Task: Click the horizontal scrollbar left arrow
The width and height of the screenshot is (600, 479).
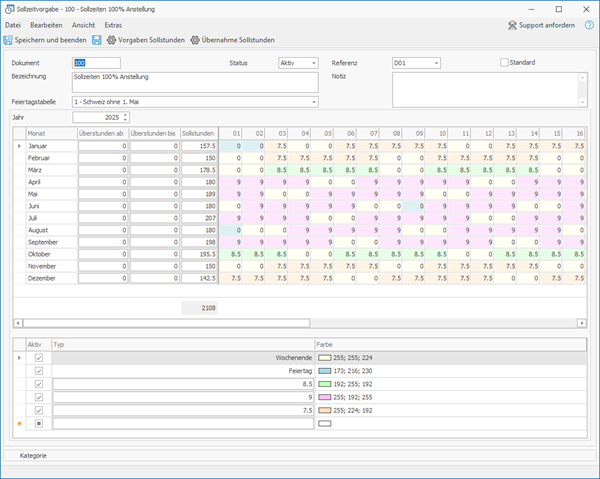Action: [x=18, y=323]
